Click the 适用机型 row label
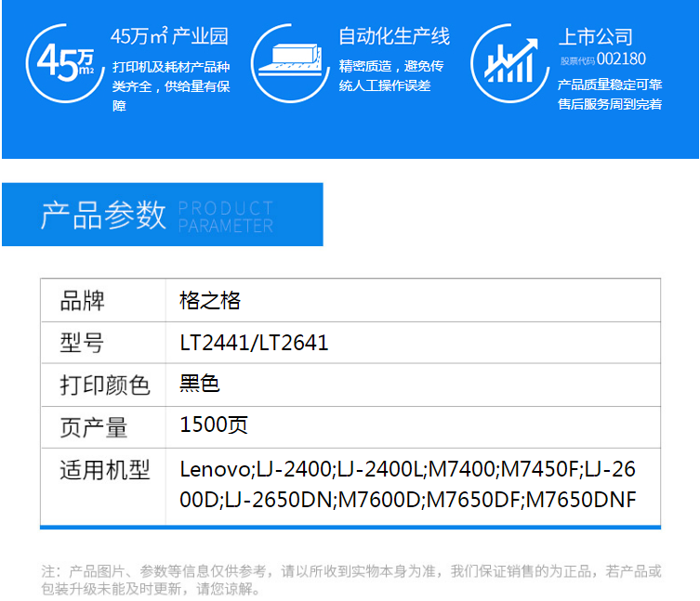The width and height of the screenshot is (700, 601). tap(105, 470)
